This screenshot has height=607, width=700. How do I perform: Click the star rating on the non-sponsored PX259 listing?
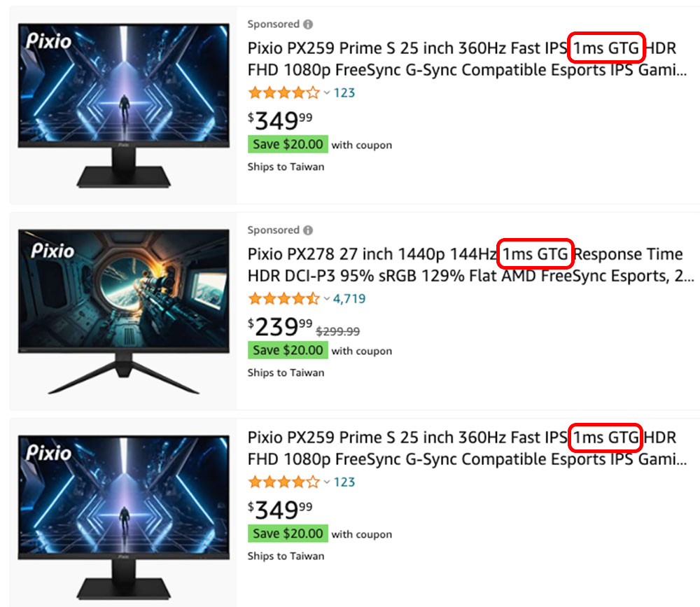pyautogui.click(x=283, y=482)
